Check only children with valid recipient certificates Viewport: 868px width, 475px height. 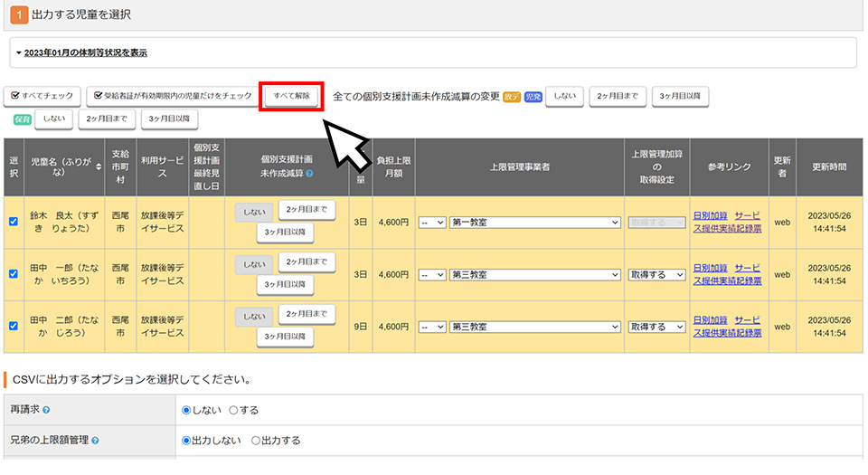pos(172,96)
